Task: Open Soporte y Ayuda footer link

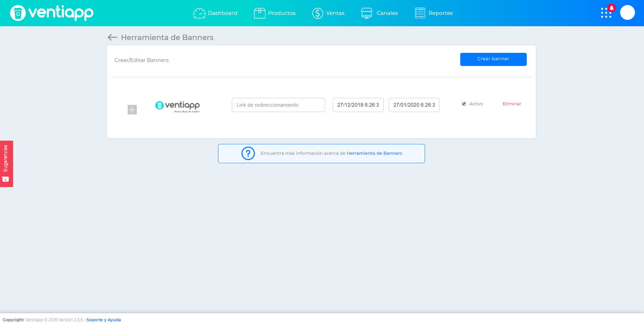Action: pyautogui.click(x=103, y=320)
